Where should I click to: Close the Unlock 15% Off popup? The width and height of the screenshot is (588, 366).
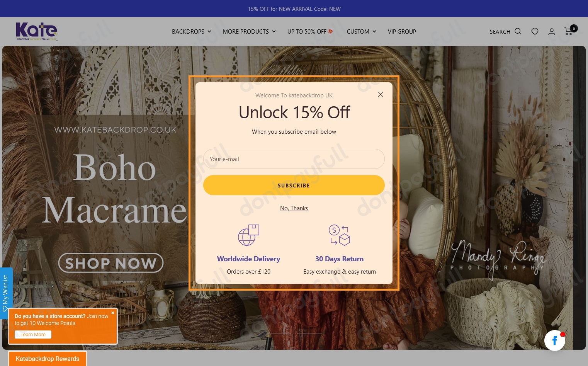point(381,94)
